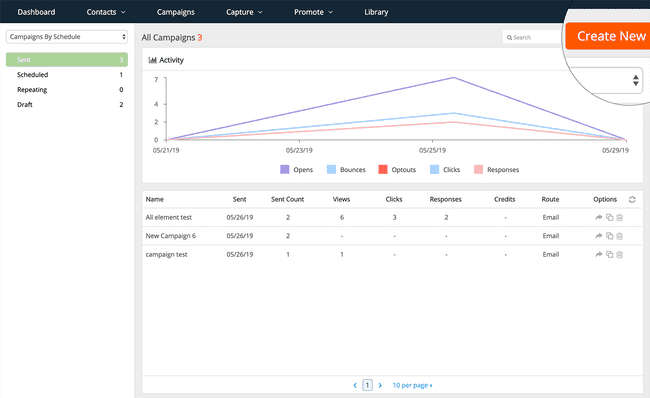The height and width of the screenshot is (398, 650).
Task: Trash the New Campaign 6 campaign
Action: click(x=619, y=236)
